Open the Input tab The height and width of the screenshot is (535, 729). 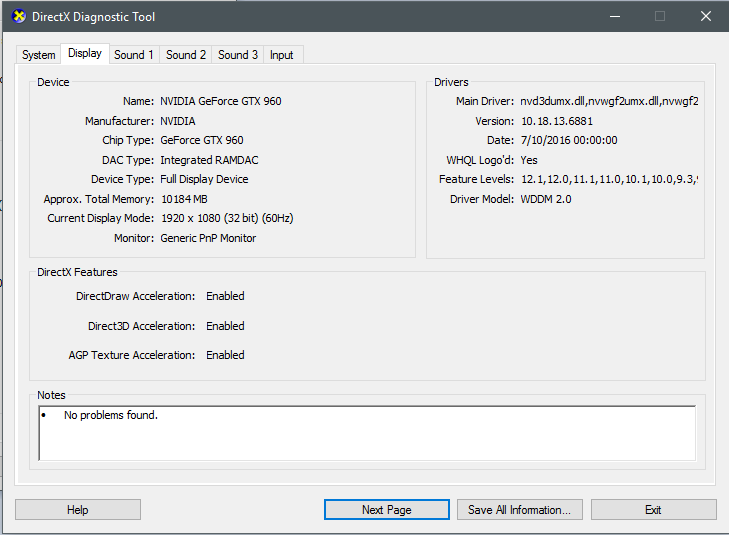282,55
